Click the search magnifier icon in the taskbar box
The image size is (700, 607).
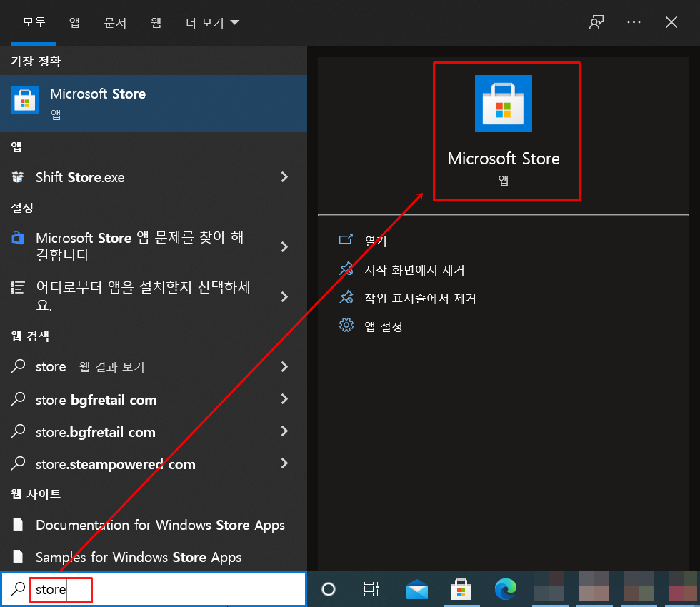pyautogui.click(x=18, y=589)
